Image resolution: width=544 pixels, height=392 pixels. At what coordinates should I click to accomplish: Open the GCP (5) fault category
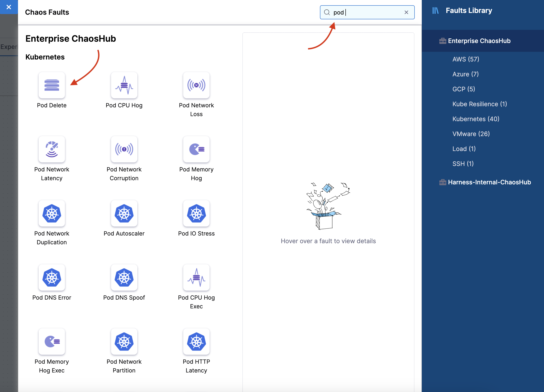tap(463, 89)
